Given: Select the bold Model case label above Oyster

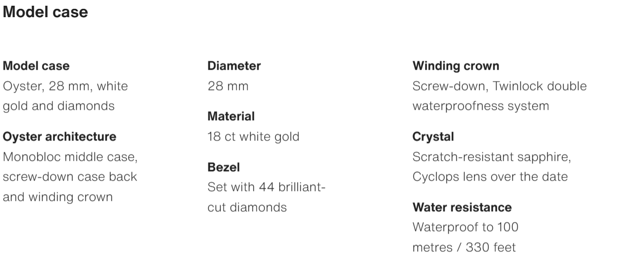Looking at the screenshot, I should (x=36, y=66).
